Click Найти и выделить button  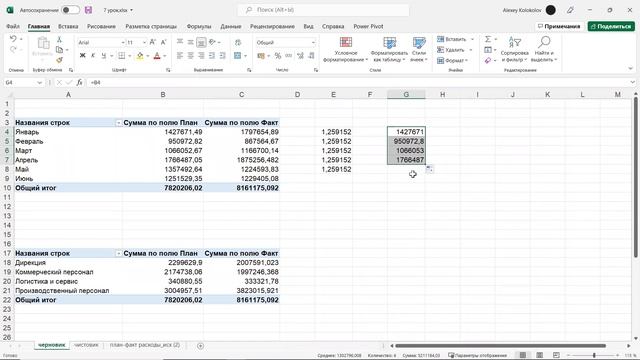coord(544,49)
